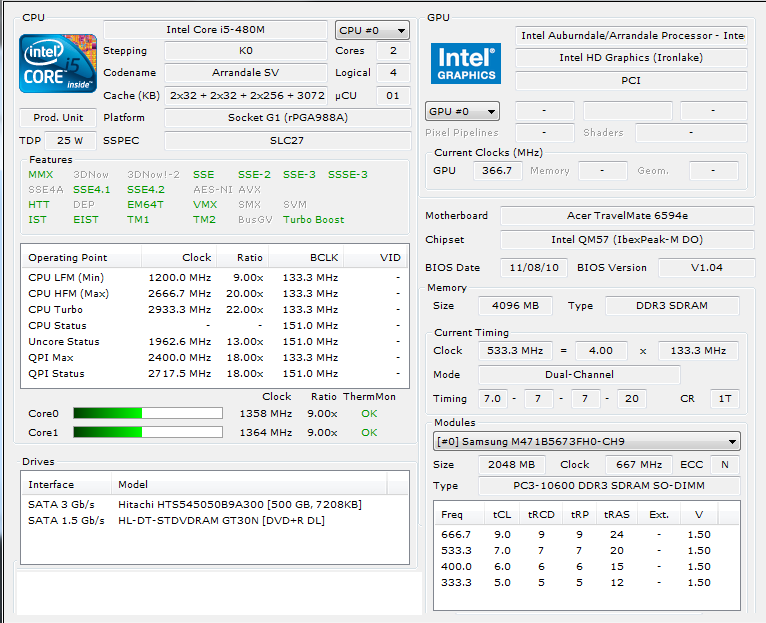The height and width of the screenshot is (623, 766).
Task: Select the CPU HFM (Max) row
Action: [x=214, y=294]
